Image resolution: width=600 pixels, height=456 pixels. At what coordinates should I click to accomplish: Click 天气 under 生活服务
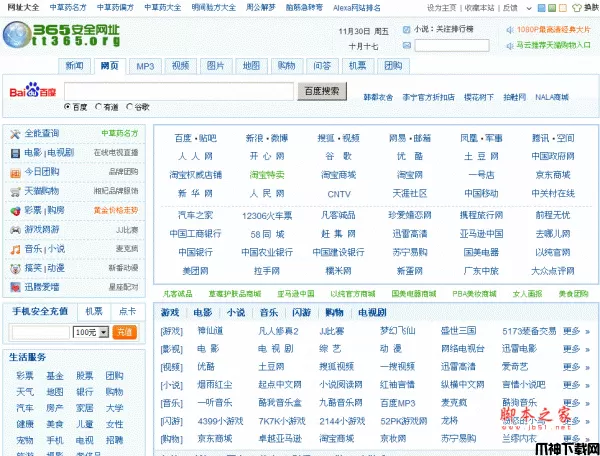(x=25, y=392)
